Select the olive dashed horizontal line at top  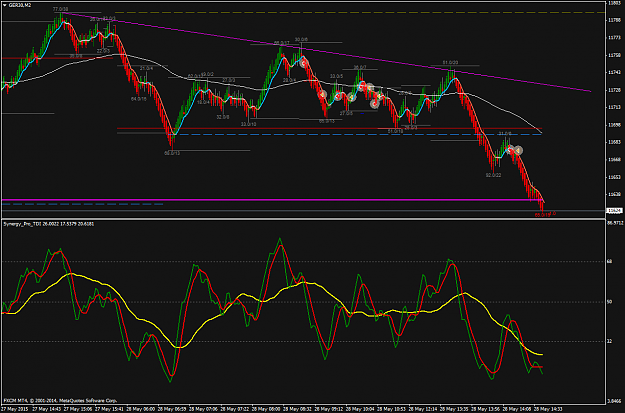(359, 12)
